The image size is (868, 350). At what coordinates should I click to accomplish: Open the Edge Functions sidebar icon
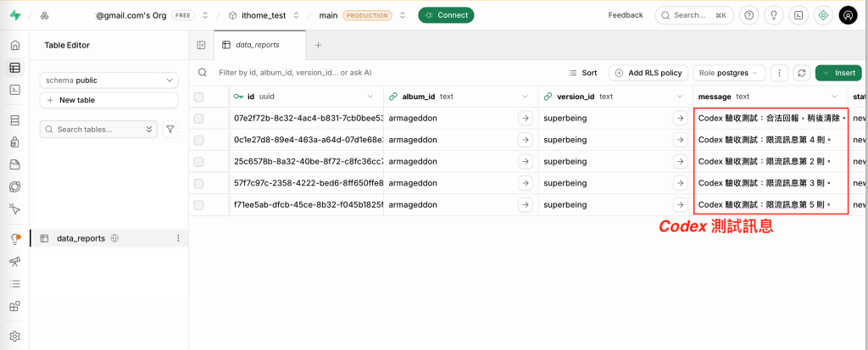[x=15, y=186]
